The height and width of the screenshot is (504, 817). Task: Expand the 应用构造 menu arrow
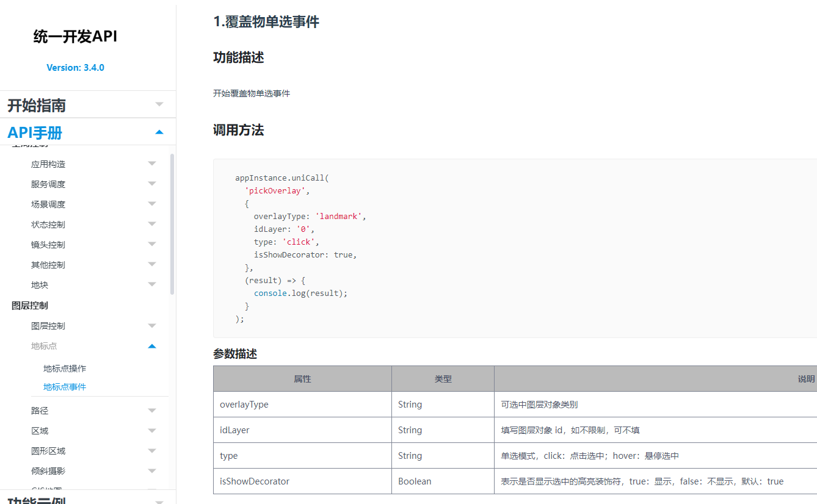tap(152, 164)
